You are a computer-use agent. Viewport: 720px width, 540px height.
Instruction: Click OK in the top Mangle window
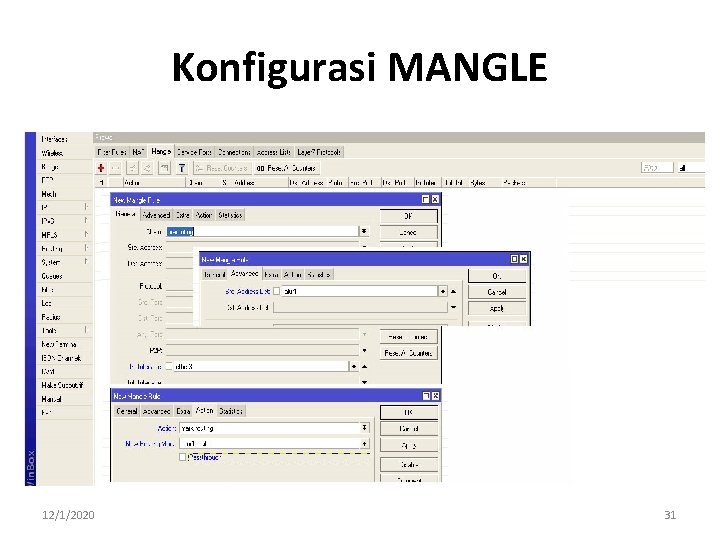(409, 216)
